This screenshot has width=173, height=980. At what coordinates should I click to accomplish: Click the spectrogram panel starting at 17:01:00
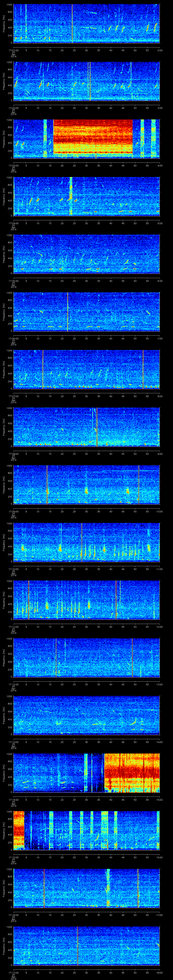click(87, 24)
